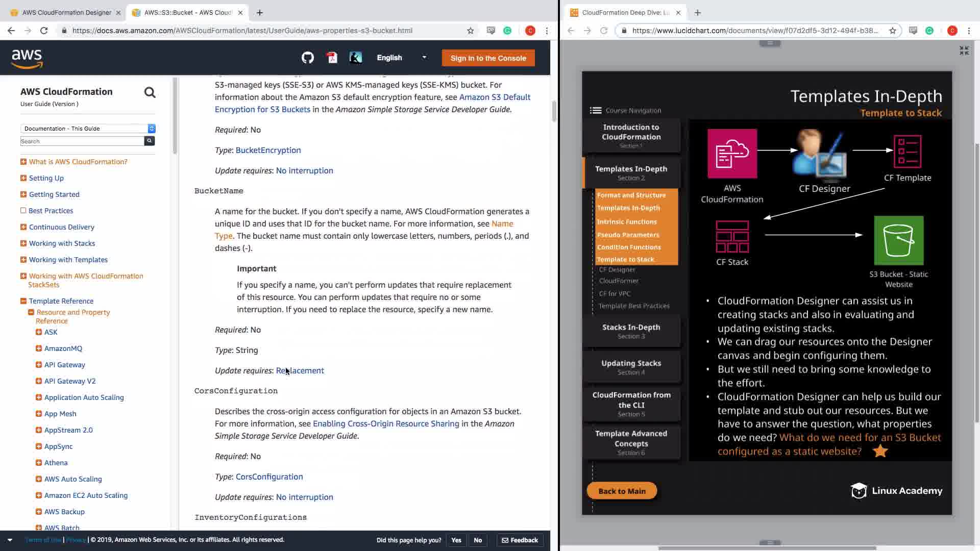Viewport: 980px width, 551px height.
Task: Collapse the Template Reference tree node
Action: (23, 301)
